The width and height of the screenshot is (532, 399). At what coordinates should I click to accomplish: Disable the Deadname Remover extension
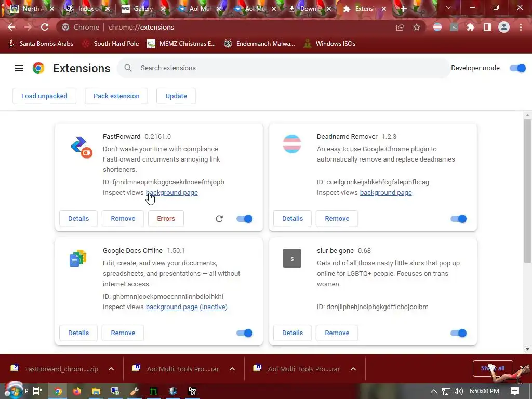pyautogui.click(x=458, y=219)
